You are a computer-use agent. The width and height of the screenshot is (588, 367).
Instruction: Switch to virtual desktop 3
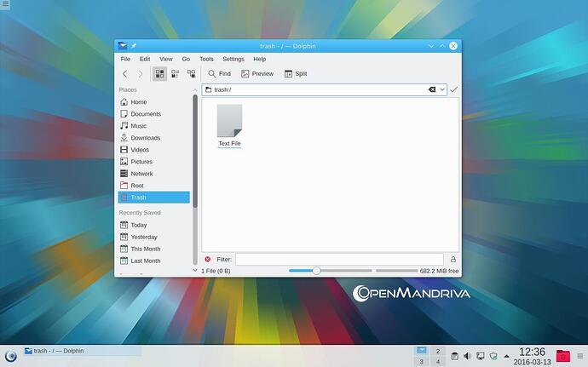coord(422,362)
